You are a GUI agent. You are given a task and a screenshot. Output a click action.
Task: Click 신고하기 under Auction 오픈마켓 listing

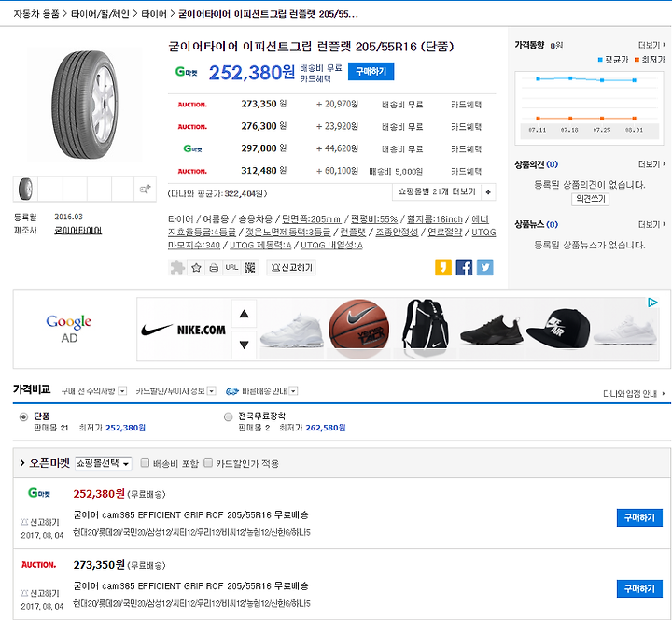tap(40, 594)
